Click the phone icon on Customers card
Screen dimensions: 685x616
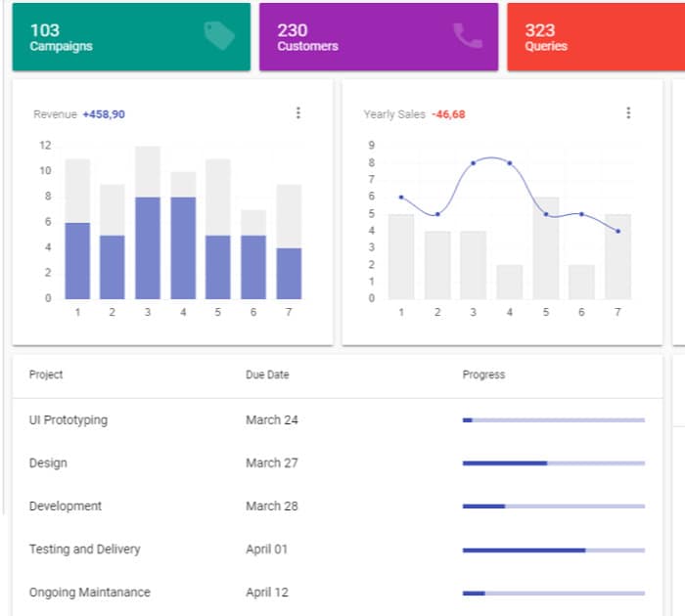[467, 36]
